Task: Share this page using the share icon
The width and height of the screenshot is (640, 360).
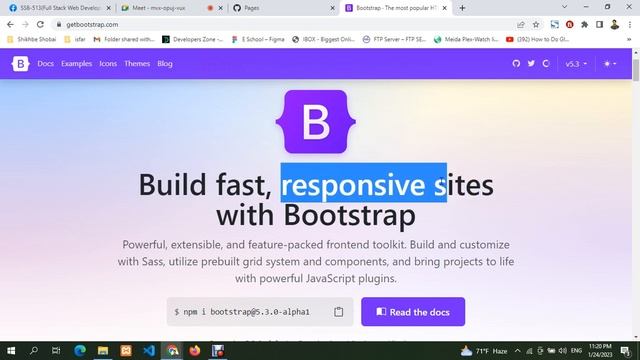Action: pos(520,25)
